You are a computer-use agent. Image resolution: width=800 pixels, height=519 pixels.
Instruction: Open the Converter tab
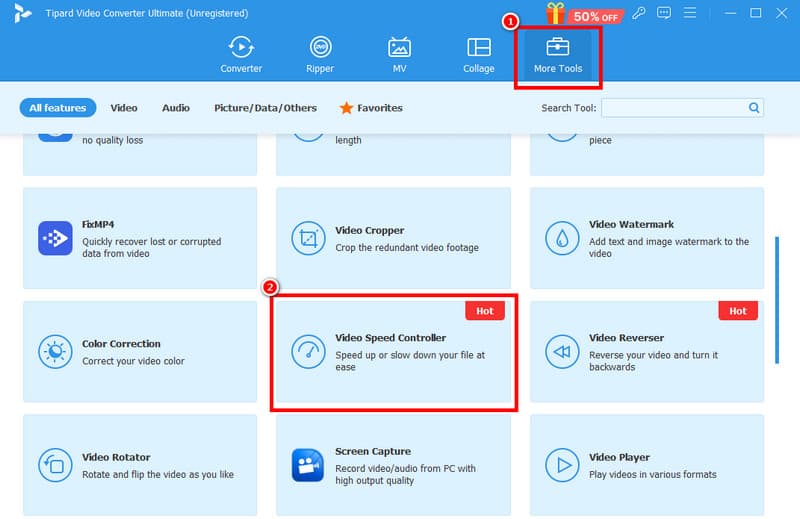point(241,54)
